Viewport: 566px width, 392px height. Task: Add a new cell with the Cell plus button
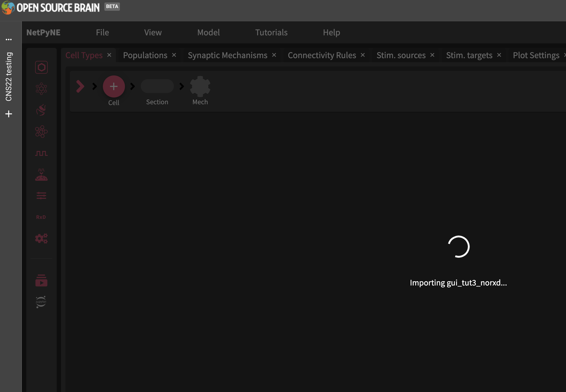pyautogui.click(x=114, y=86)
